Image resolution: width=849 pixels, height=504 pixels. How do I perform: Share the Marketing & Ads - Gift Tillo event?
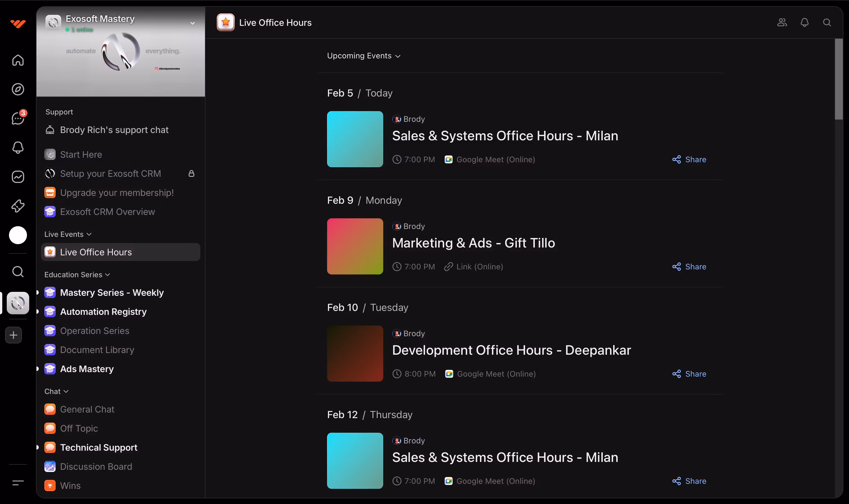pos(689,267)
